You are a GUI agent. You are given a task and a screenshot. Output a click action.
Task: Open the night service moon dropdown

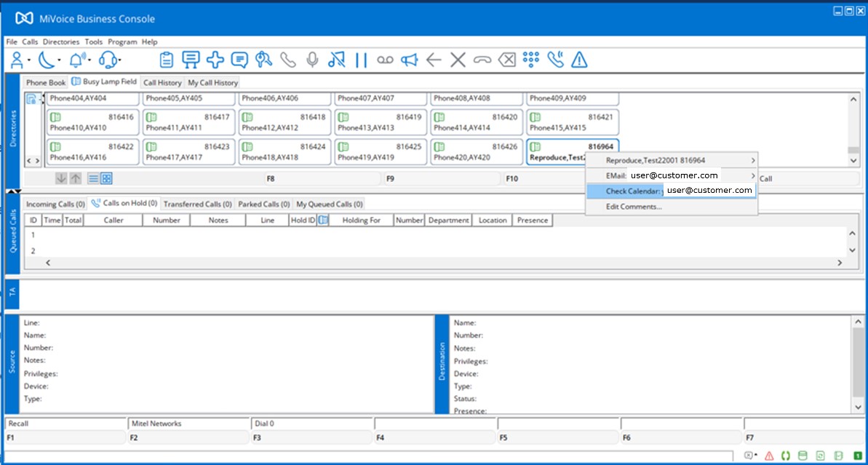click(49, 60)
